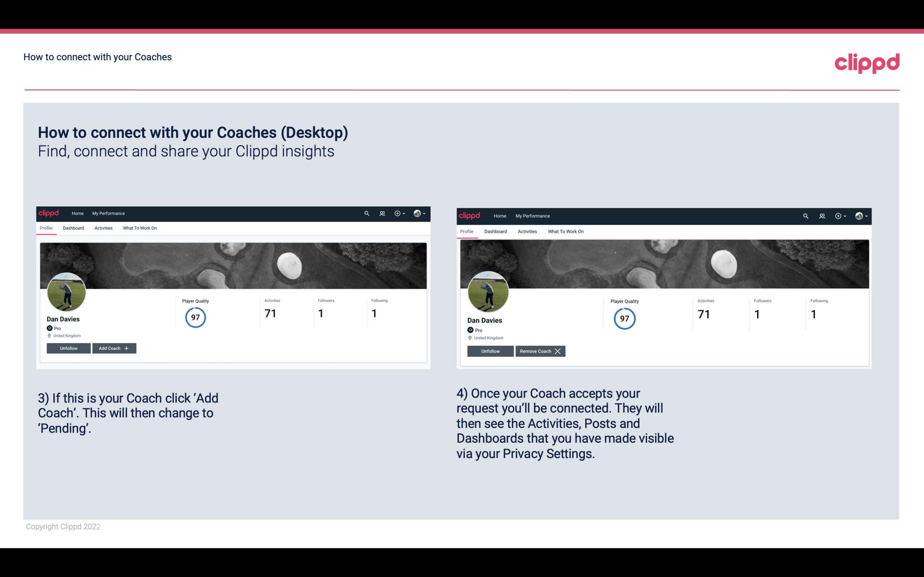
Task: Click the search icon in right panel navbar
Action: [806, 215]
